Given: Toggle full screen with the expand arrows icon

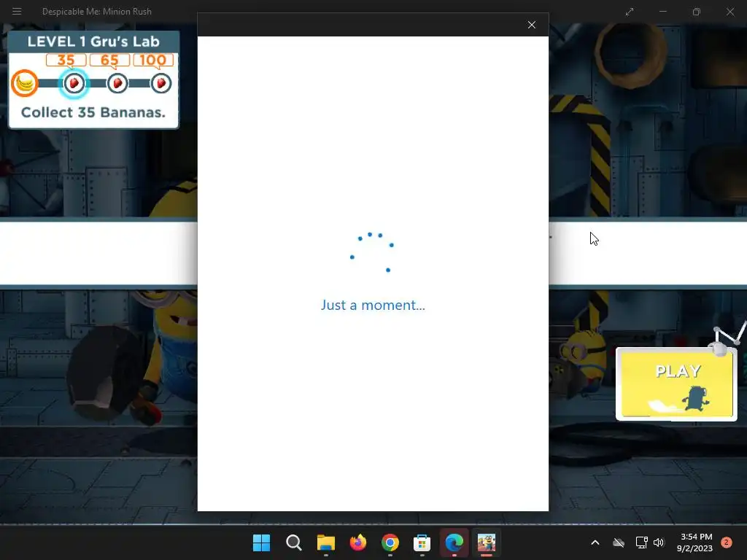Looking at the screenshot, I should [630, 12].
